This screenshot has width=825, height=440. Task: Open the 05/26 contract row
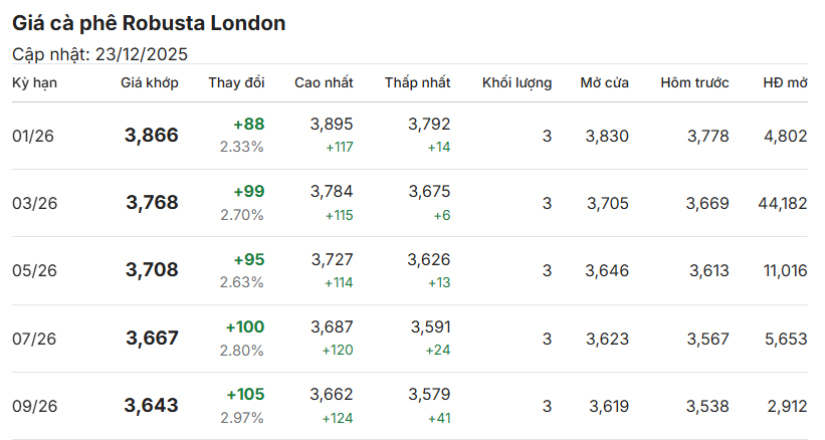[x=34, y=270]
